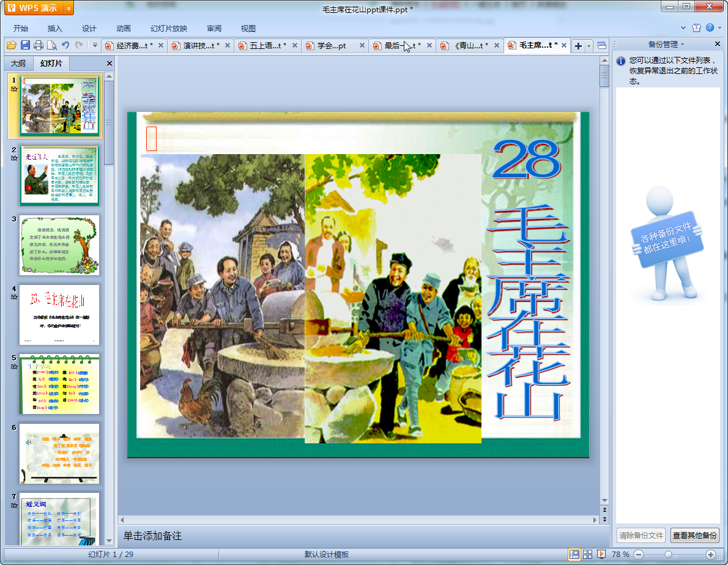Click the 78 % zoom level

tap(620, 555)
